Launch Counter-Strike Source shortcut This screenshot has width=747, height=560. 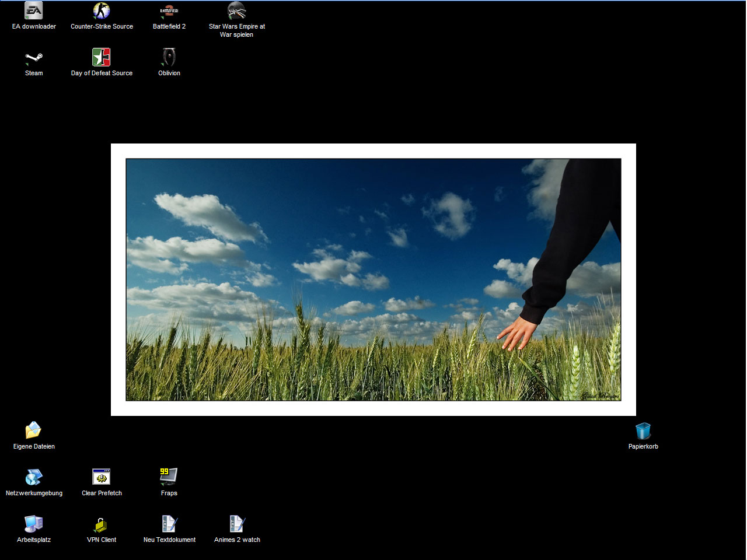(102, 11)
